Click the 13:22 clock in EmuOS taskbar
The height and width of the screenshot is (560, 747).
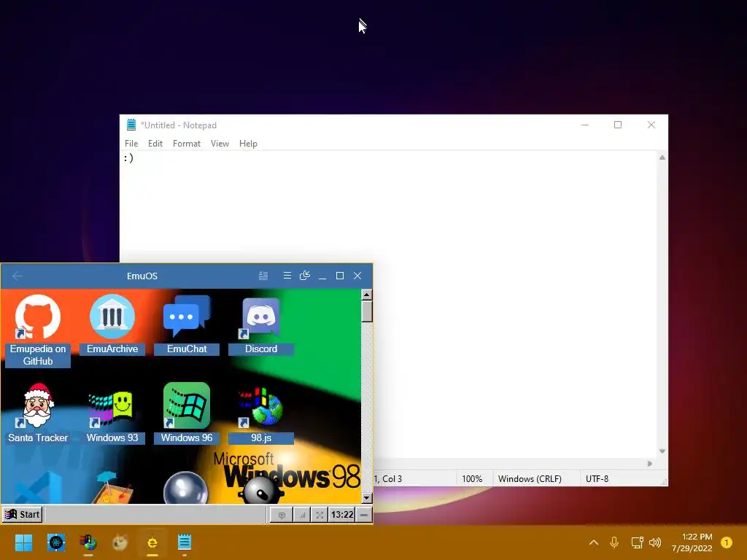[x=342, y=515]
